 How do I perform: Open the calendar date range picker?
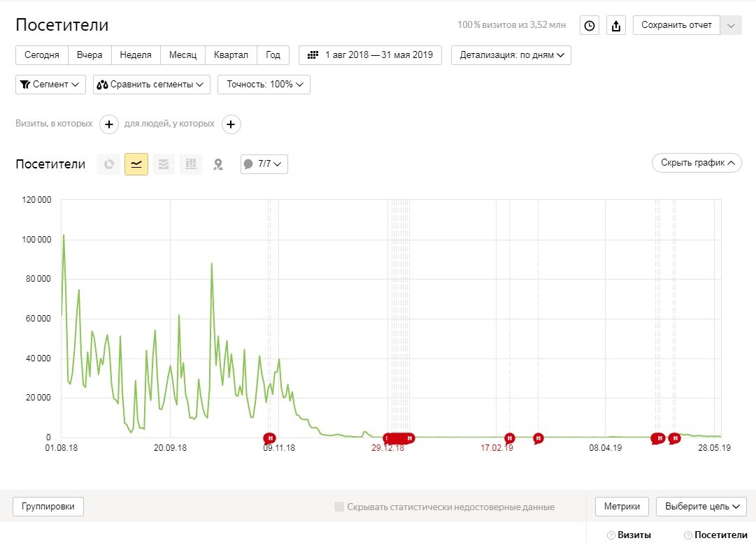[370, 55]
